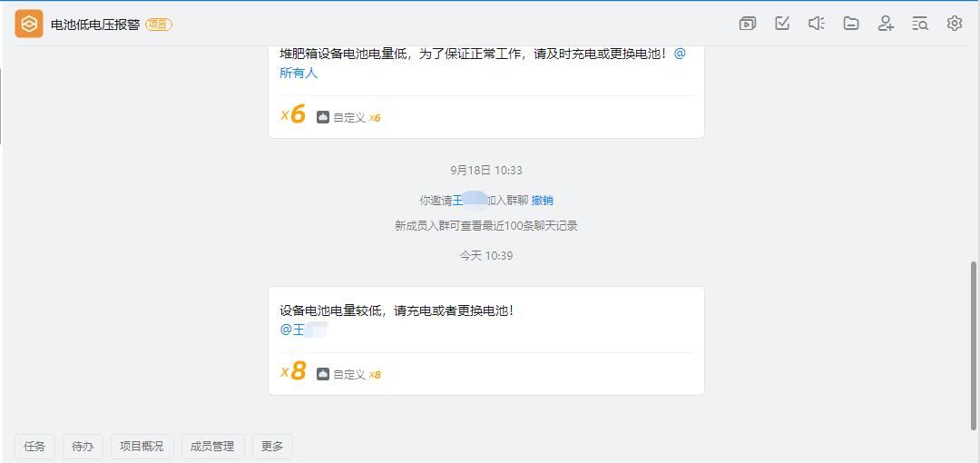Screen dimensions: 980x463
Task: Click the group announcement speaker icon
Action: click(x=817, y=24)
